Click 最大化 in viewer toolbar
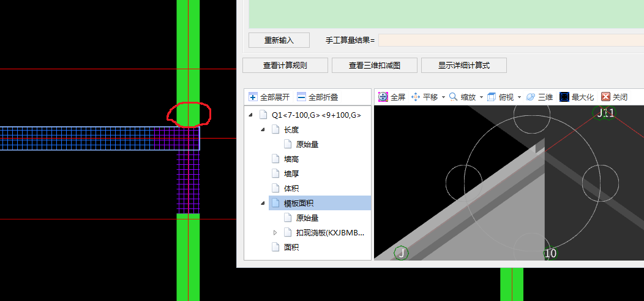The height and width of the screenshot is (301, 644). (x=577, y=97)
